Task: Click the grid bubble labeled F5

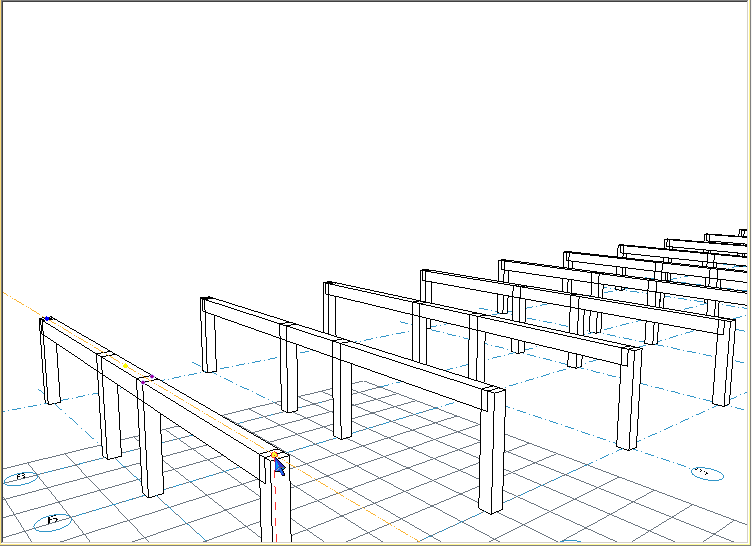Action: 53,521
